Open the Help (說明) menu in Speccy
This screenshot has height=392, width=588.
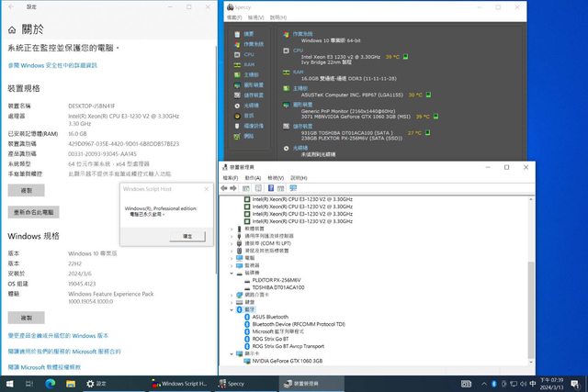coord(278,17)
